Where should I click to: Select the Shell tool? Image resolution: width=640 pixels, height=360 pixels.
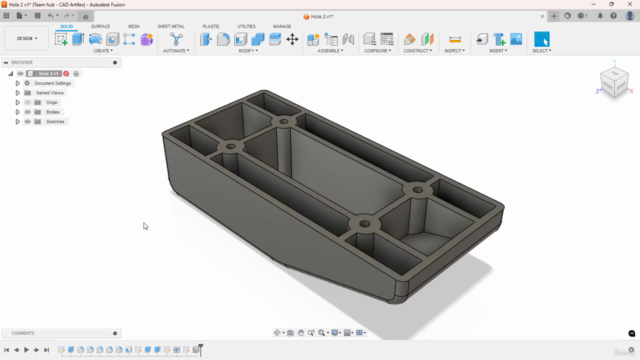tap(241, 39)
